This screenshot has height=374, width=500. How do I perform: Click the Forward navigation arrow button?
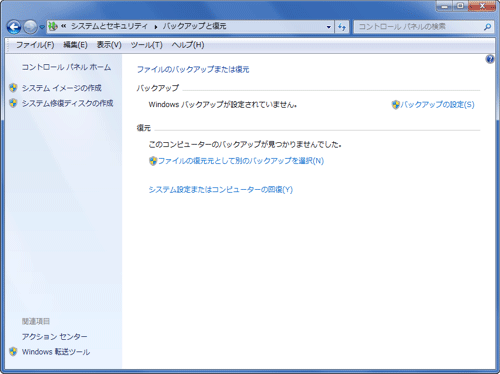coord(30,27)
